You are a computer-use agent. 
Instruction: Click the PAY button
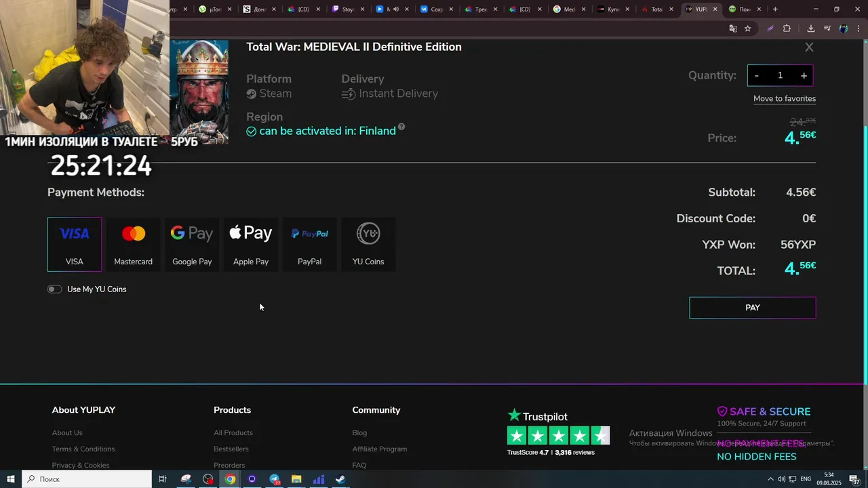(x=753, y=308)
